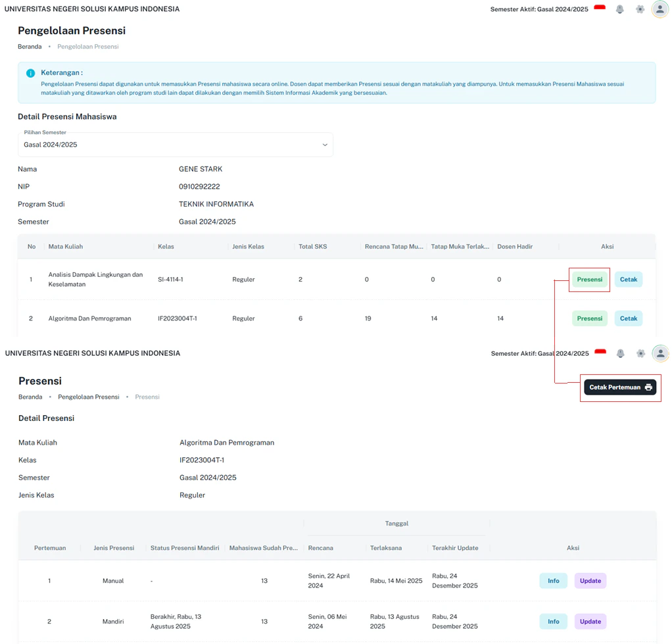Click the Berakhir, Rabu, 13 Agustus 2025 status
The height and width of the screenshot is (644, 672).
click(176, 622)
